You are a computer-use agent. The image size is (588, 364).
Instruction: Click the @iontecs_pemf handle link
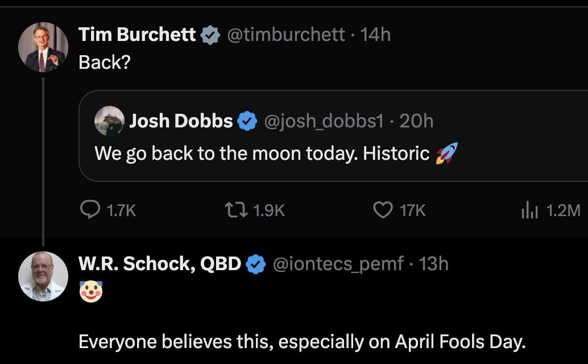pos(339,263)
